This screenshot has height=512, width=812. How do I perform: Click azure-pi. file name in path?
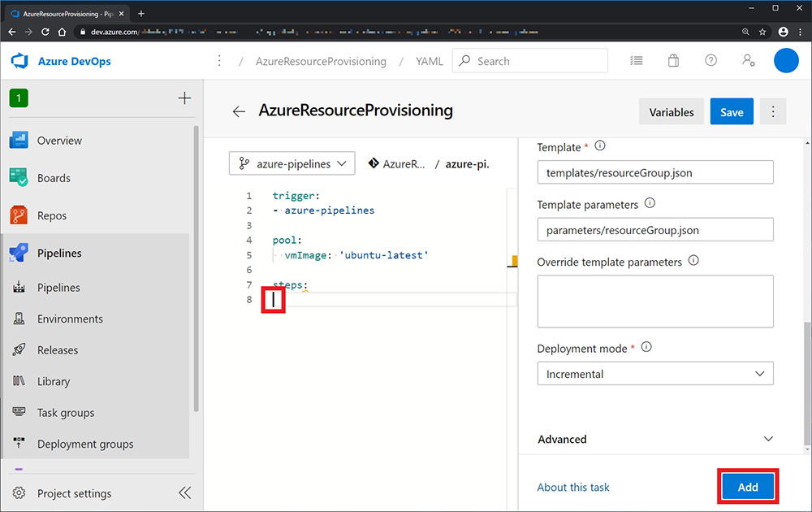[x=467, y=163]
